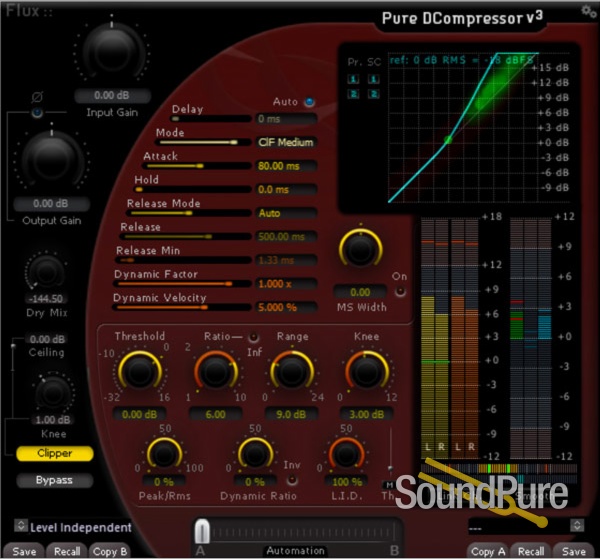600x559 pixels.
Task: Open the Level Independent preset selector
Action: click(x=21, y=526)
